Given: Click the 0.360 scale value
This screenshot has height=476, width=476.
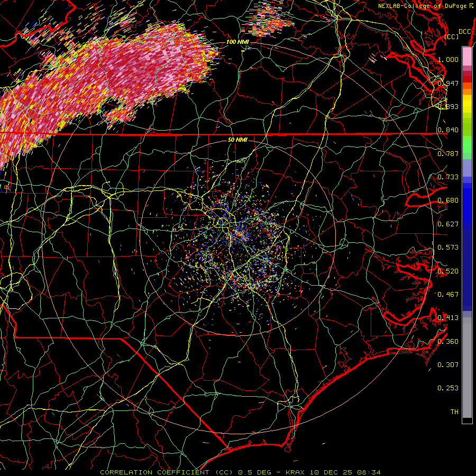Looking at the screenshot, I should 448,342.
